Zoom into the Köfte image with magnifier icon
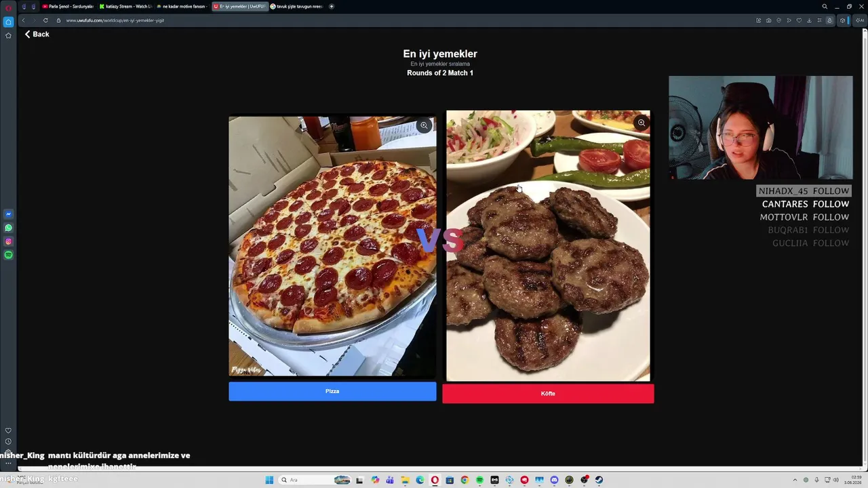 641,123
